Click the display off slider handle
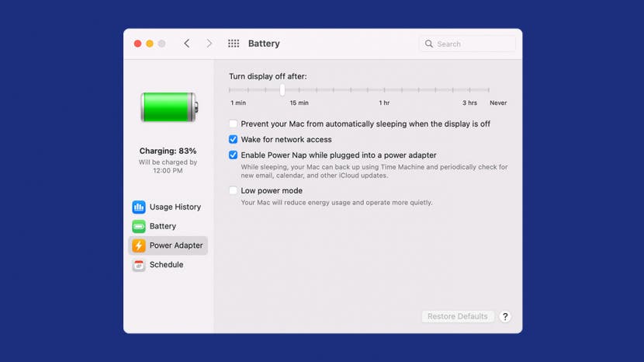Image resolution: width=644 pixels, height=362 pixels. pos(282,89)
